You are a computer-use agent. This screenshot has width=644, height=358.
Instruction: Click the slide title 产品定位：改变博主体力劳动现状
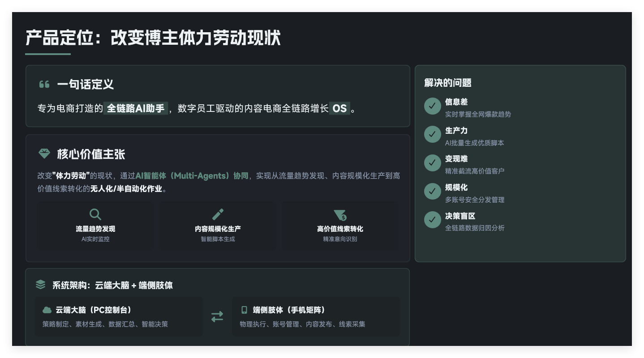153,38
